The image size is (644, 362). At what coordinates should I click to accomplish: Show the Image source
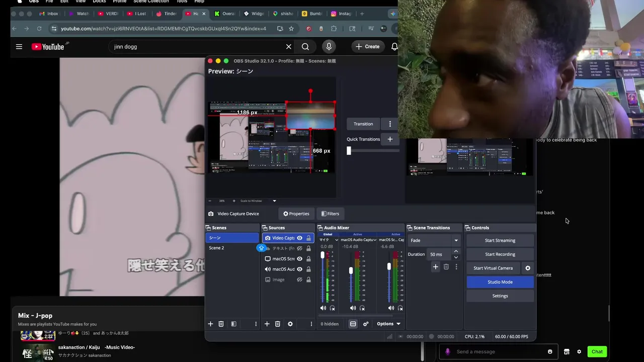click(300, 280)
